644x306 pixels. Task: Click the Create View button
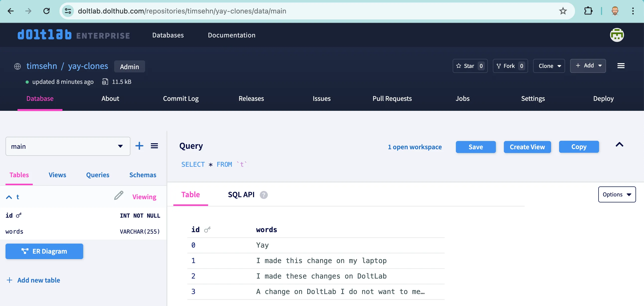pos(527,147)
